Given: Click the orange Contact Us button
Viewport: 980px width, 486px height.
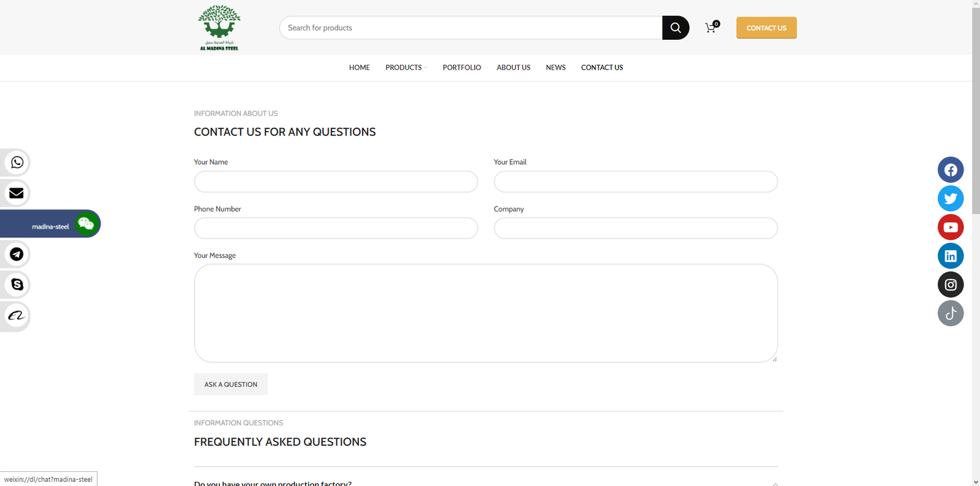Looking at the screenshot, I should [766, 28].
